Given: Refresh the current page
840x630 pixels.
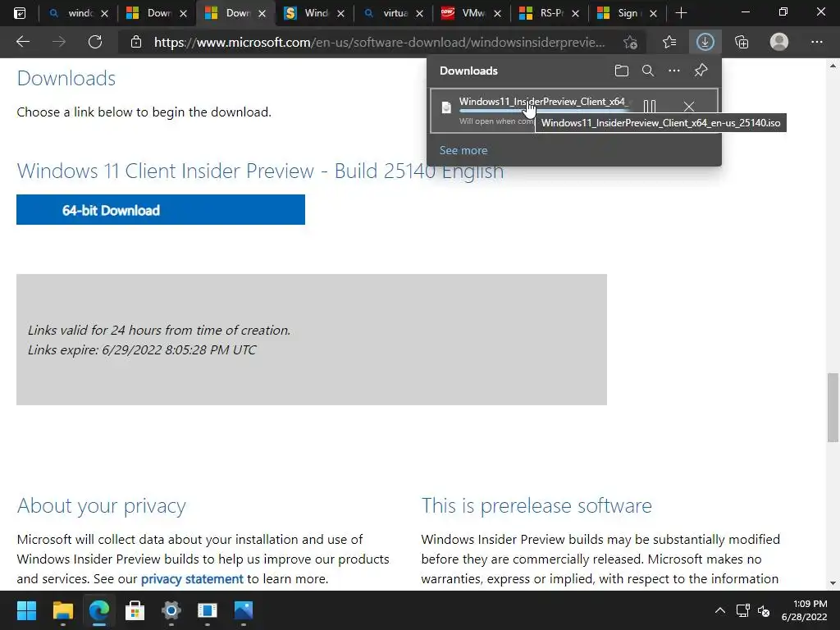Looking at the screenshot, I should [x=95, y=42].
